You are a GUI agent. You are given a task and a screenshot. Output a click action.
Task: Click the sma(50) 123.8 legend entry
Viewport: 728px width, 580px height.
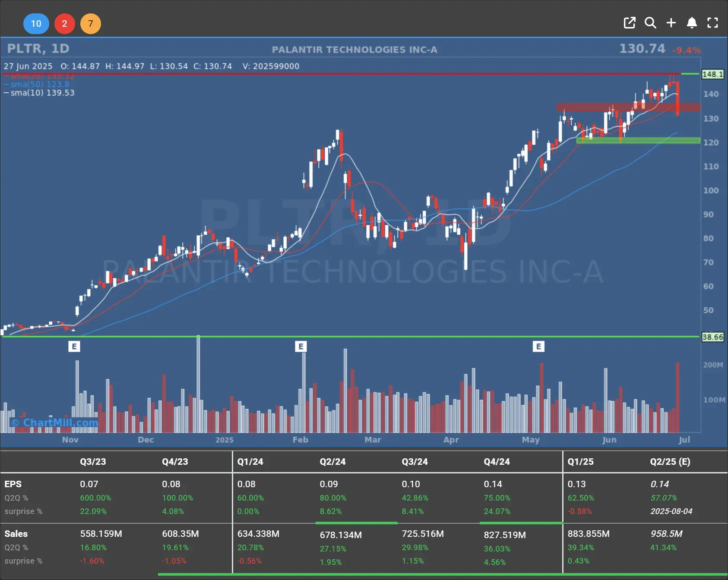click(37, 85)
